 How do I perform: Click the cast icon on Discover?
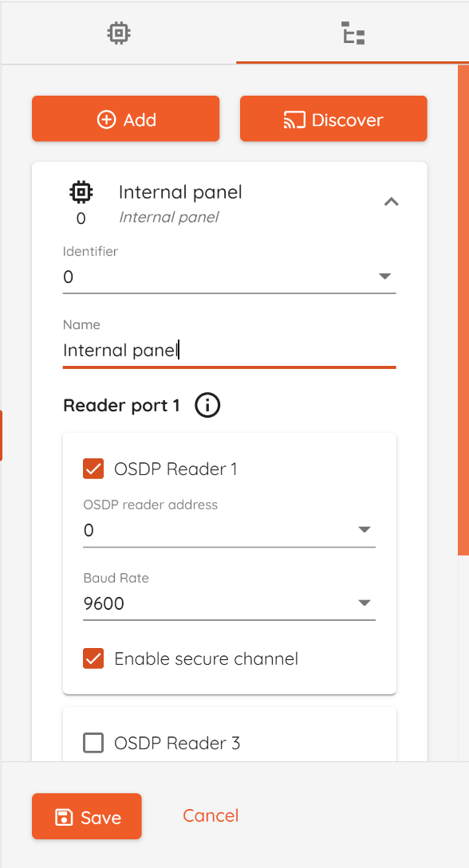294,120
